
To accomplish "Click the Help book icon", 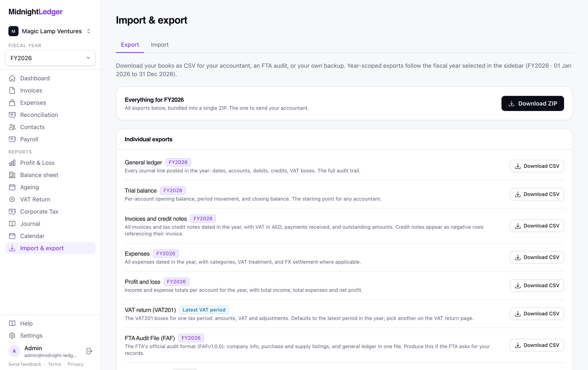I will (12, 323).
